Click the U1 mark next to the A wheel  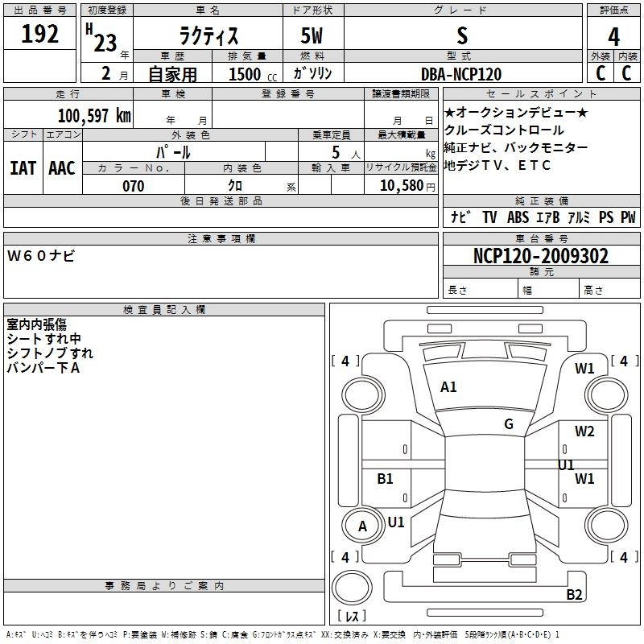point(396,522)
